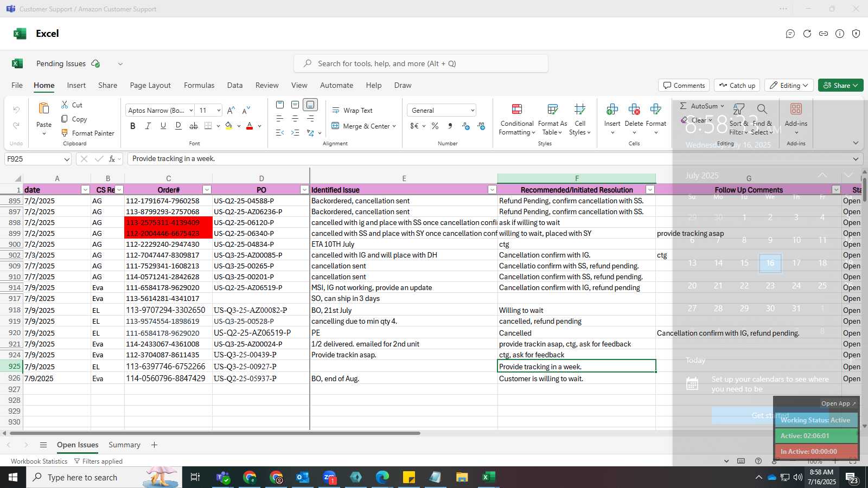The width and height of the screenshot is (868, 488).
Task: Apply the Fill Color bucket
Action: [x=229, y=126]
